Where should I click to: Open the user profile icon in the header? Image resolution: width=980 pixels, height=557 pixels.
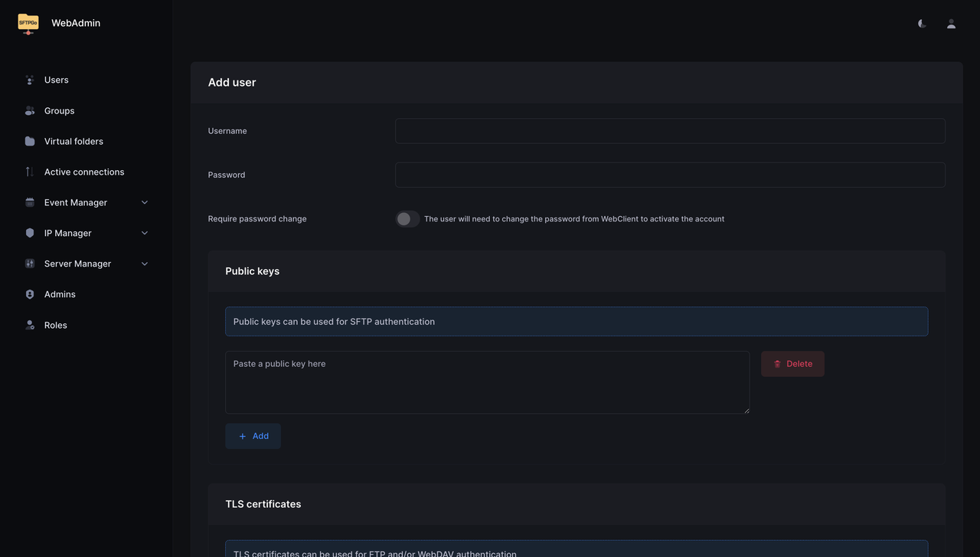tap(950, 23)
